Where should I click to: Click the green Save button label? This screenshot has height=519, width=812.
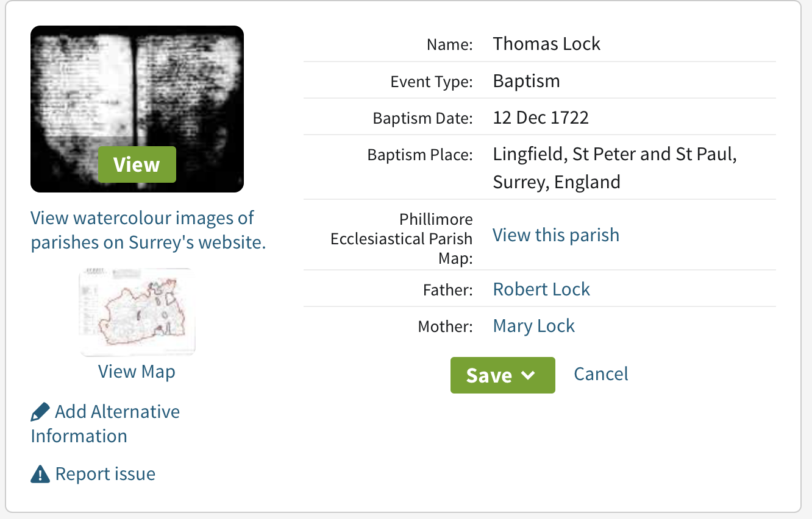(489, 375)
